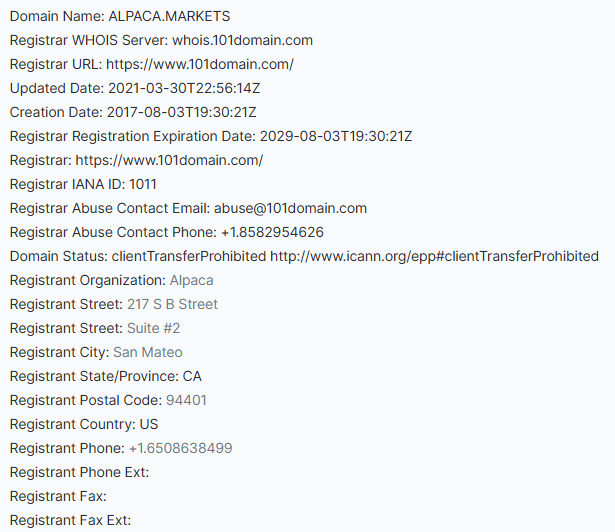
Task: Click the Registrant Organization value Alpaca
Action: click(191, 280)
